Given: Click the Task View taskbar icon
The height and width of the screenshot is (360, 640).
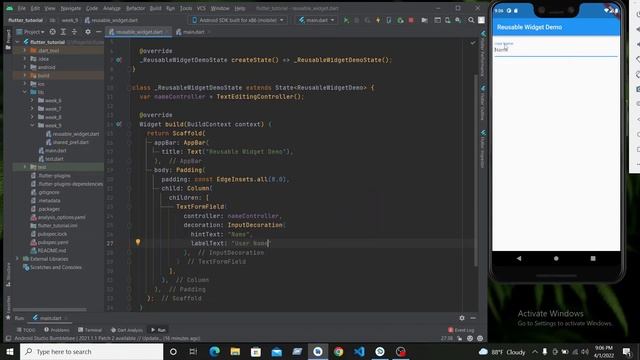Looking at the screenshot, I should (x=193, y=351).
